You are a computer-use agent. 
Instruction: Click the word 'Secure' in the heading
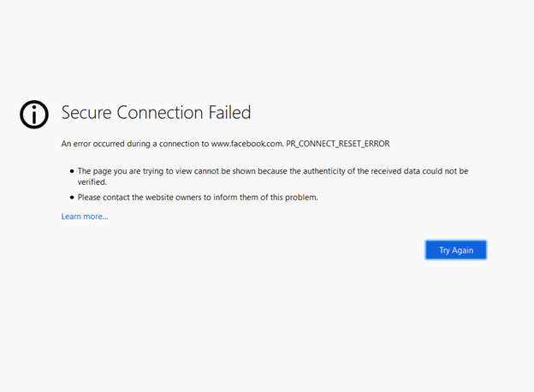88,113
